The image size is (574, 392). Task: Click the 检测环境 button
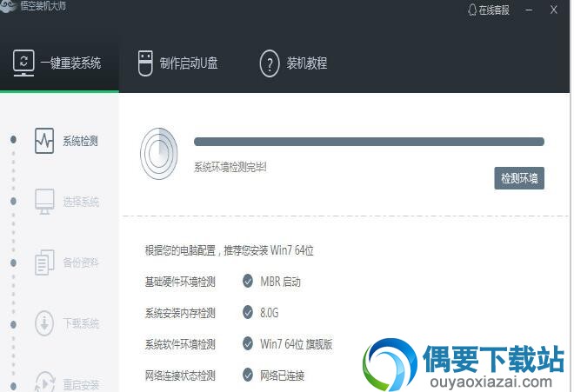click(519, 178)
